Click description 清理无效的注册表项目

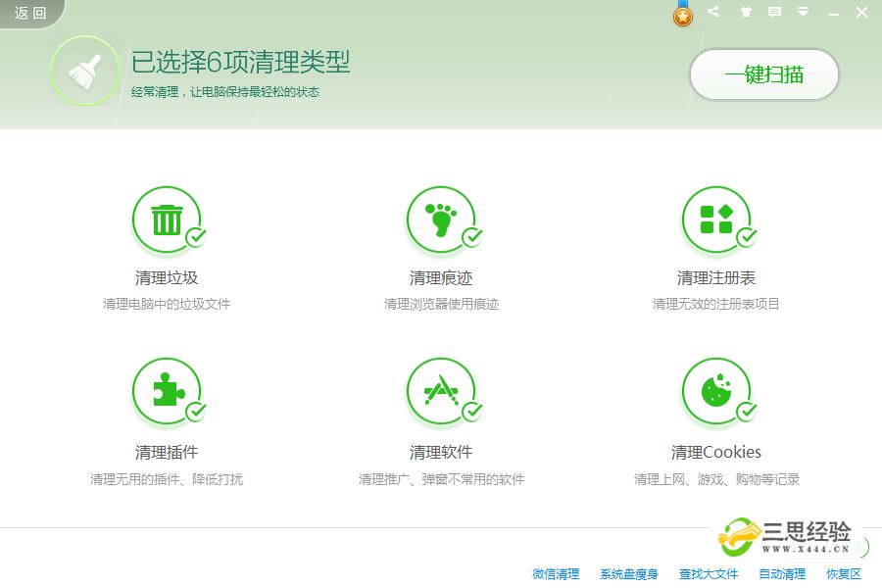(x=716, y=305)
